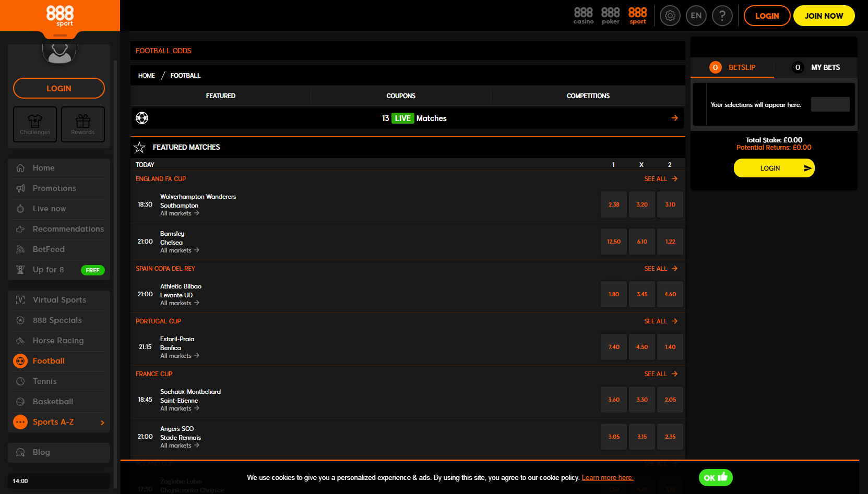Open the Challenges shirt icon tile

(35, 124)
